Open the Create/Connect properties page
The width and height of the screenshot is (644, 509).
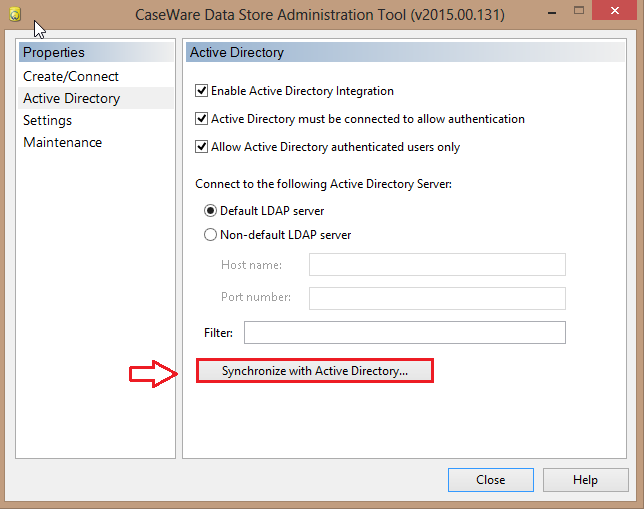click(71, 76)
